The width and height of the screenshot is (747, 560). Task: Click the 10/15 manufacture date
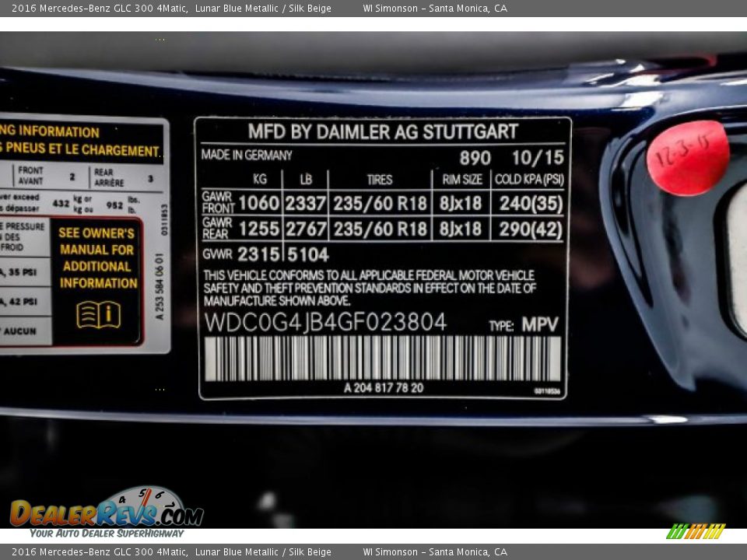point(537,158)
